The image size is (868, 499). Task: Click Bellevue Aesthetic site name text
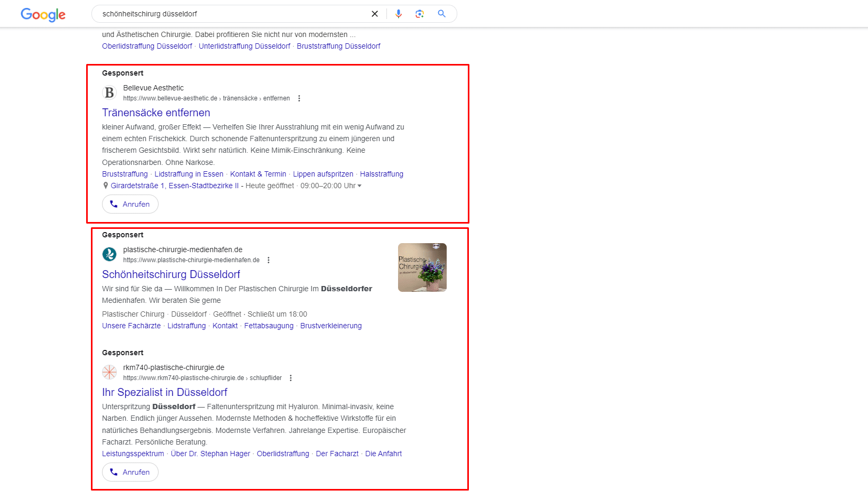point(153,88)
